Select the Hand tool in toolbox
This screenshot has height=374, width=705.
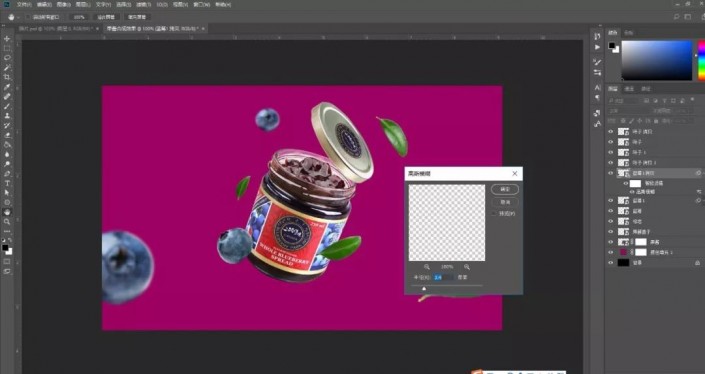point(7,212)
